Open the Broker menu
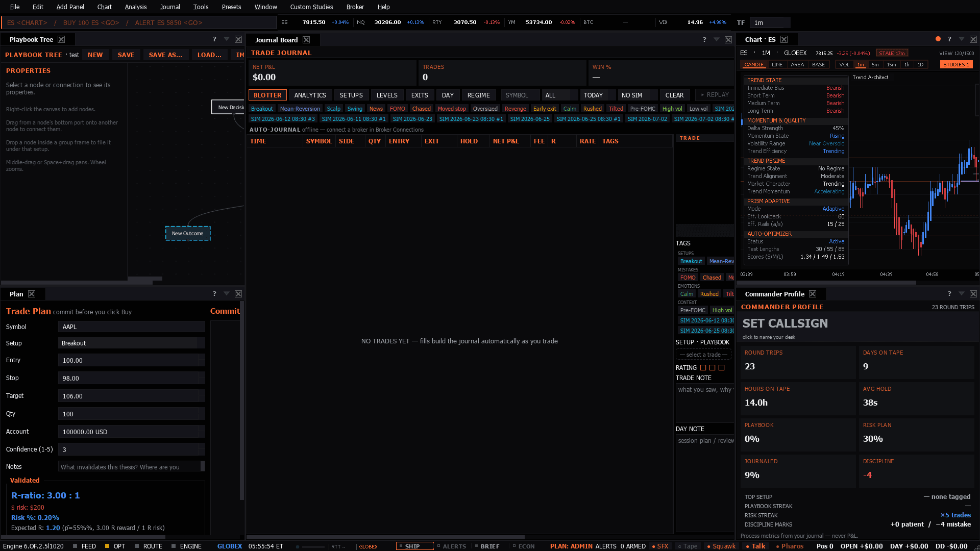The width and height of the screenshot is (980, 551). point(355,7)
